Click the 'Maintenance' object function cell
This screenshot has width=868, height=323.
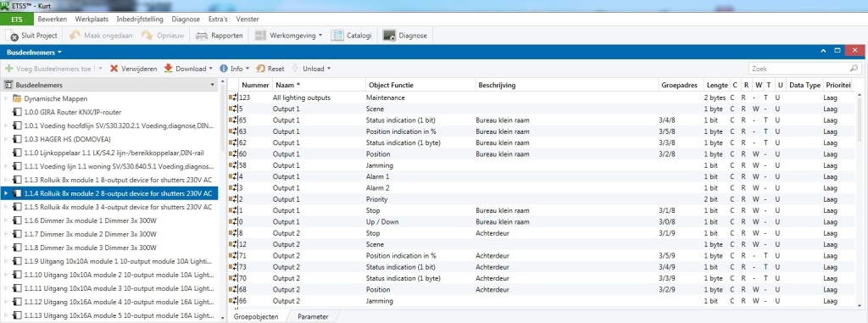pos(386,97)
